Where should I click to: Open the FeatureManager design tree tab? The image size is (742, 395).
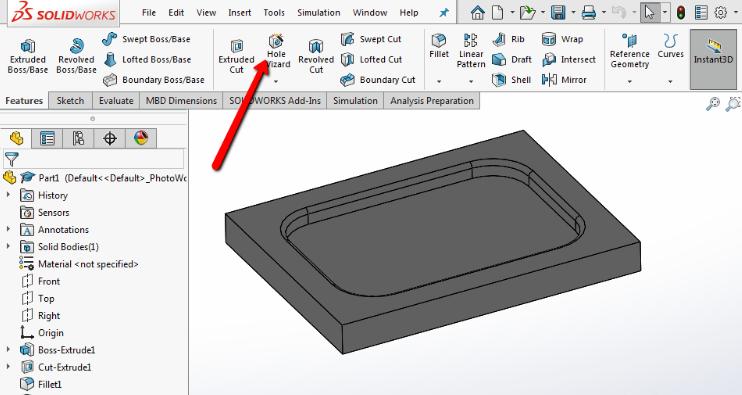tap(16, 138)
